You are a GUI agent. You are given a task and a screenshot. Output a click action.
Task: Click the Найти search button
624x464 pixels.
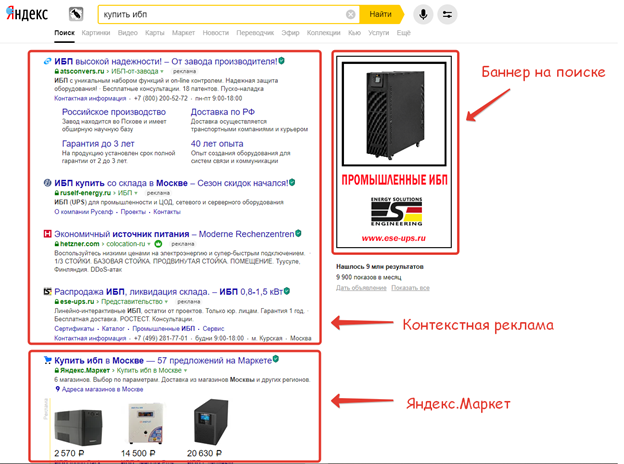[381, 14]
